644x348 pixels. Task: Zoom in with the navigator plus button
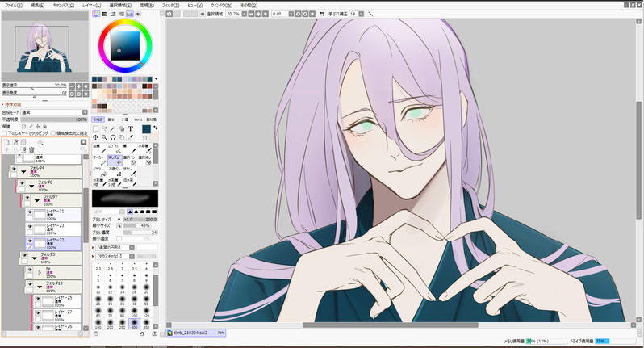pyautogui.click(x=79, y=86)
